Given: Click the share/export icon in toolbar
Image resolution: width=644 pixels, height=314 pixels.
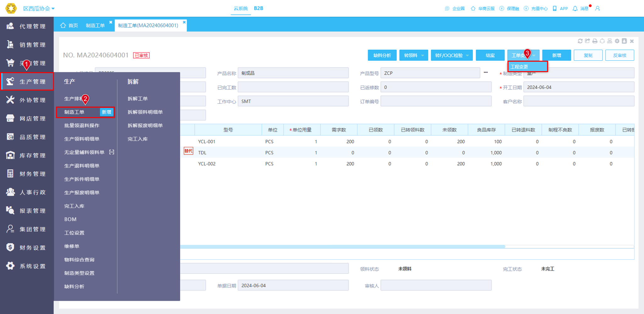Looking at the screenshot, I should click(x=587, y=41).
